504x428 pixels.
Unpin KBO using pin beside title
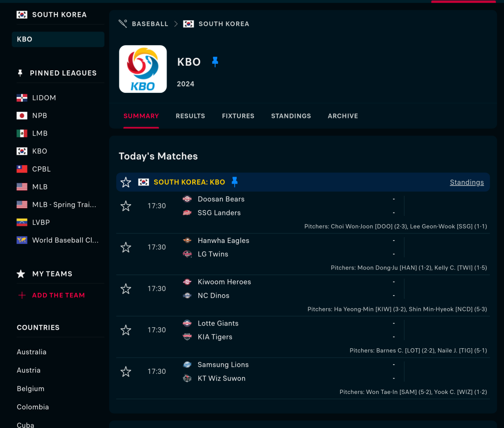(x=215, y=62)
